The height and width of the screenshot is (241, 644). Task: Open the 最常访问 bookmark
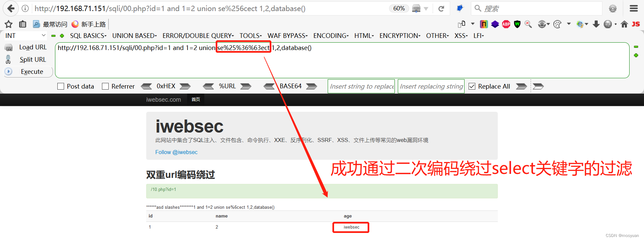coord(50,24)
